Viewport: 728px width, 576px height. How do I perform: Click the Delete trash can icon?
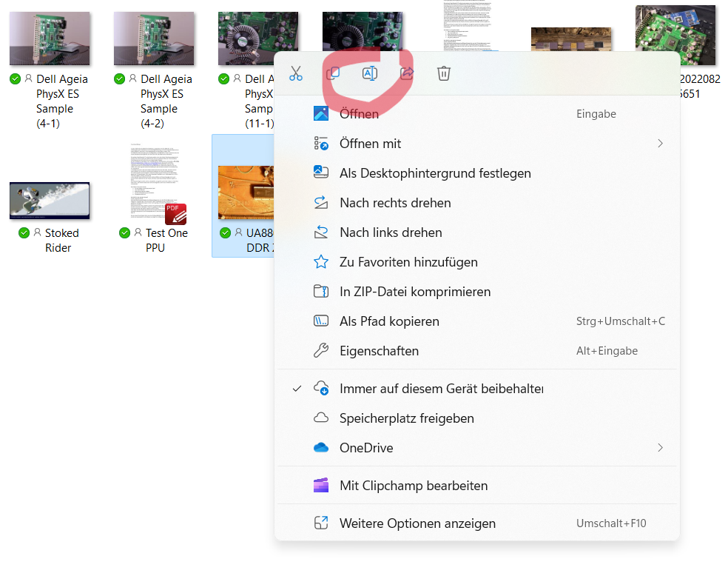[x=444, y=73]
